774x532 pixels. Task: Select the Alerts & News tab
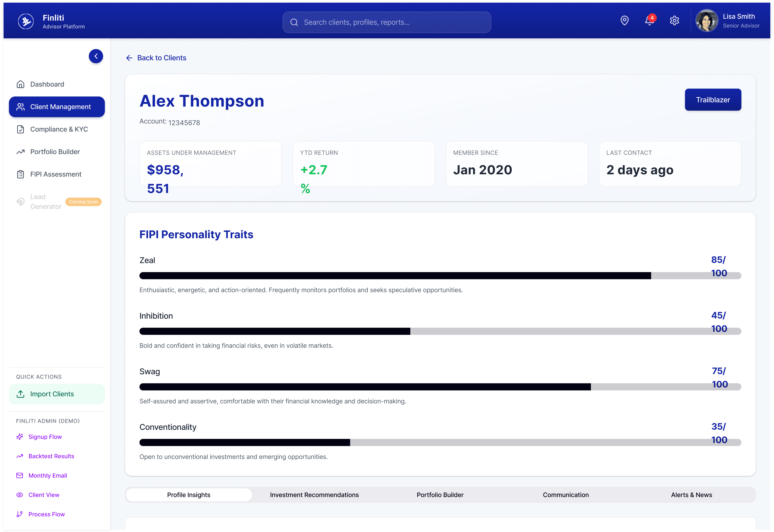click(x=691, y=495)
